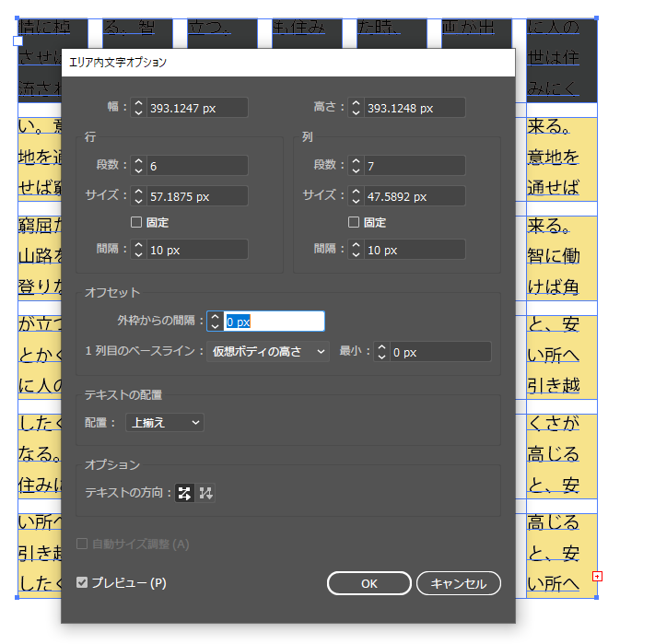This screenshot has width=655, height=644.
Task: Click the 高さ height input field
Action: (x=415, y=108)
